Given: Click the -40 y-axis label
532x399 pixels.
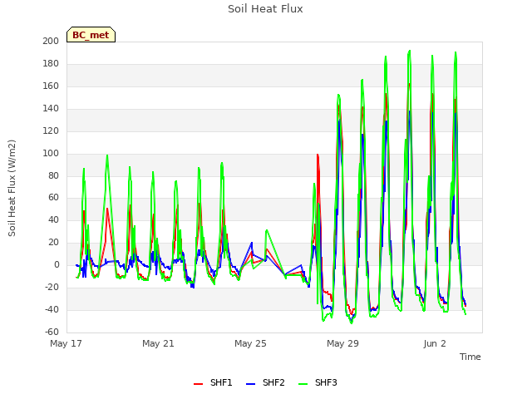Looking at the screenshot, I should 52,309.
